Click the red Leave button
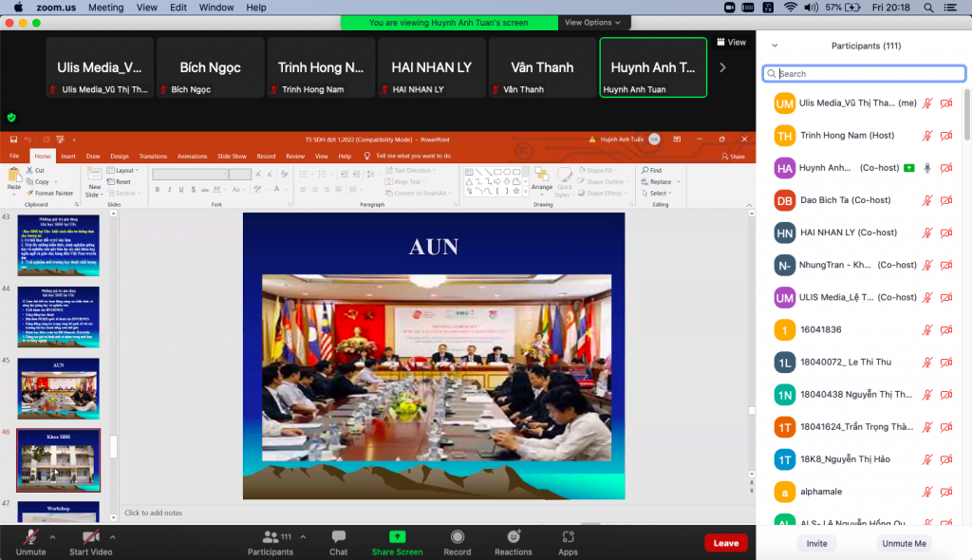The image size is (972, 560). click(725, 543)
